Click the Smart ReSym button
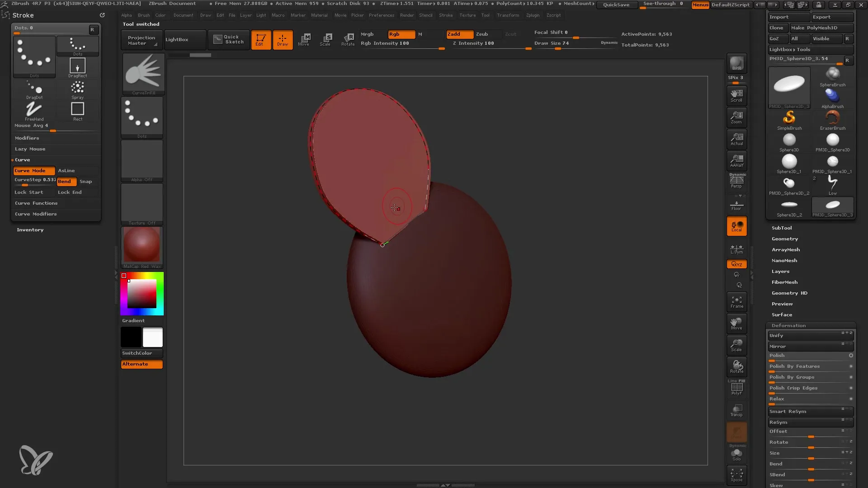Screen dimensions: 868x488 pos(805,411)
